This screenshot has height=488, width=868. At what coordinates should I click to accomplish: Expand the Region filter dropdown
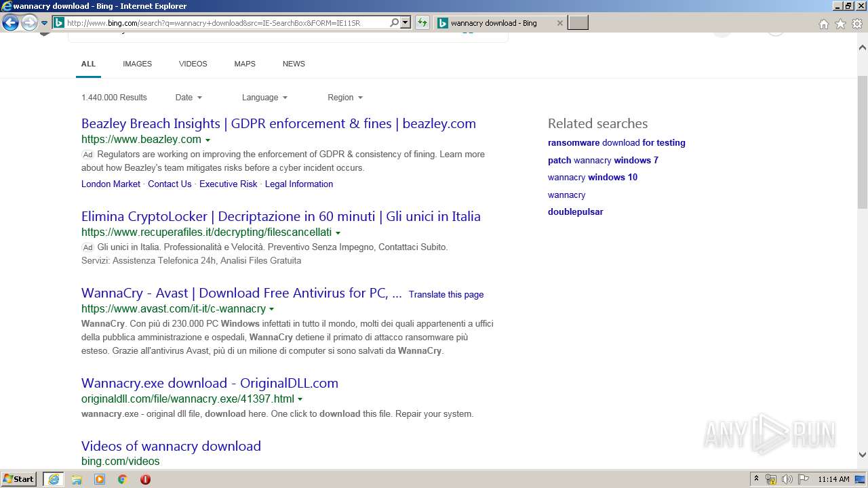[x=344, y=98]
